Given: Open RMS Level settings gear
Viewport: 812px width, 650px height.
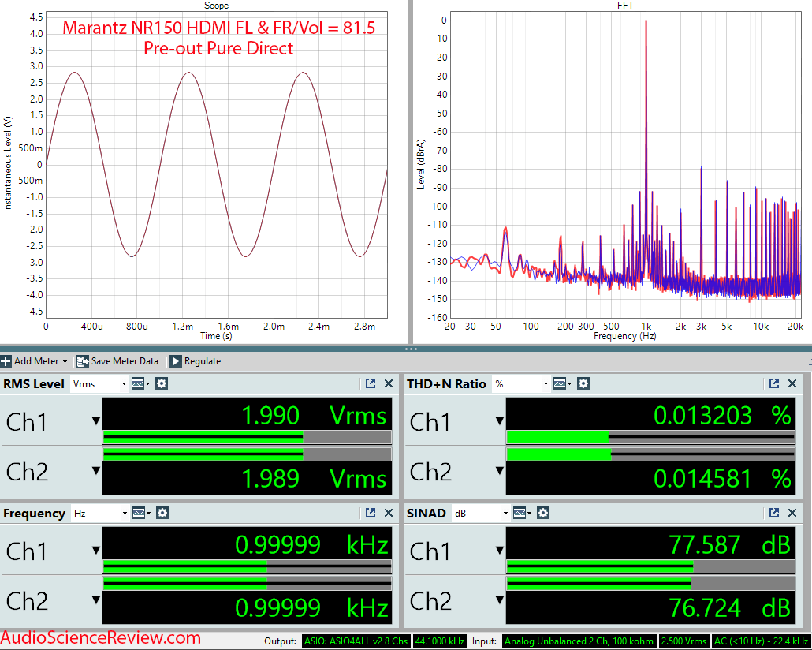Looking at the screenshot, I should (162, 383).
